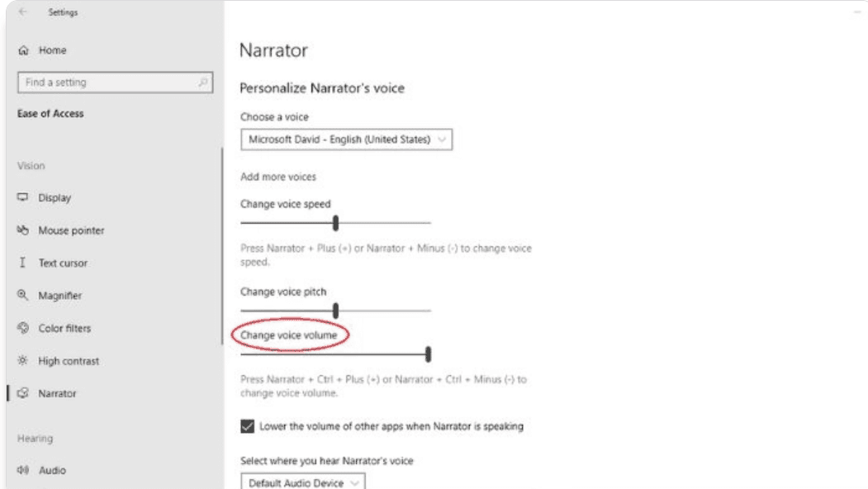
Task: Click the Narrator icon in sidebar
Action: coord(22,393)
